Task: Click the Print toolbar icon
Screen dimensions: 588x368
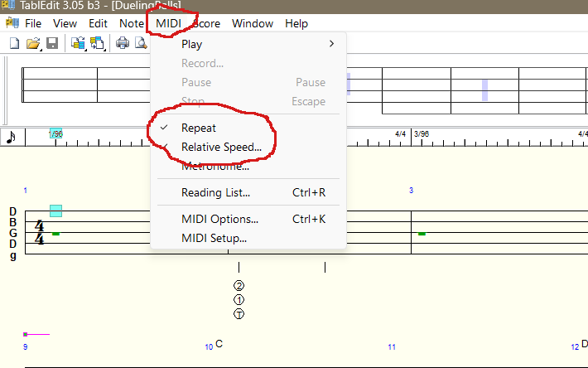Action: [122, 44]
